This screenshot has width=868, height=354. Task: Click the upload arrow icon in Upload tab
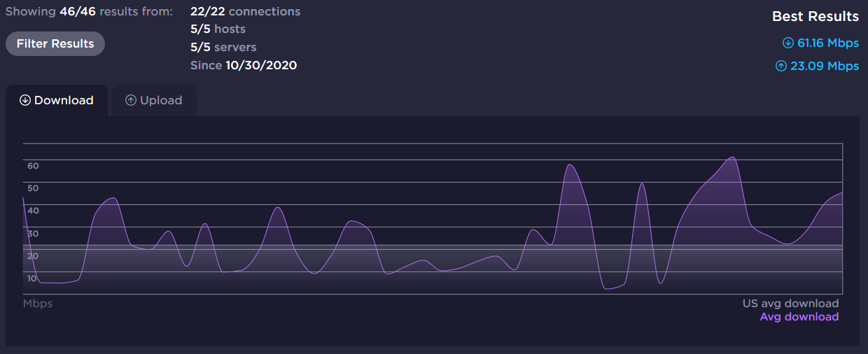click(131, 100)
